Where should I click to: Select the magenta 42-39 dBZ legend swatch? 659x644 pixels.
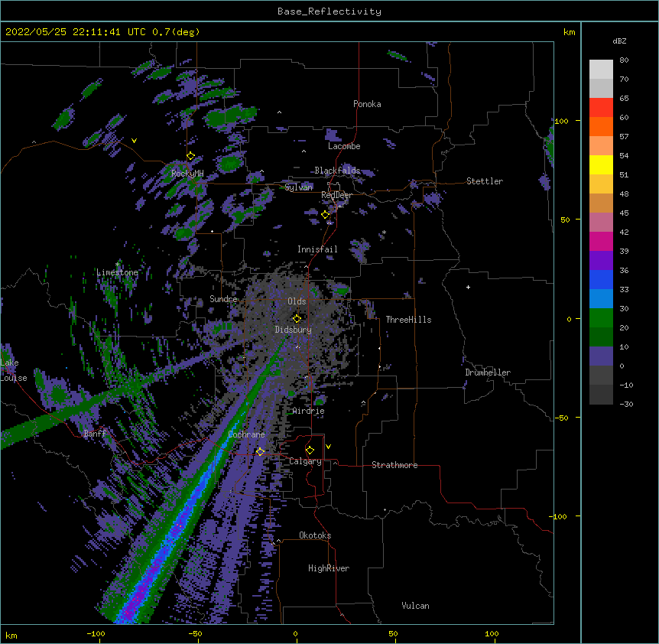(x=601, y=241)
